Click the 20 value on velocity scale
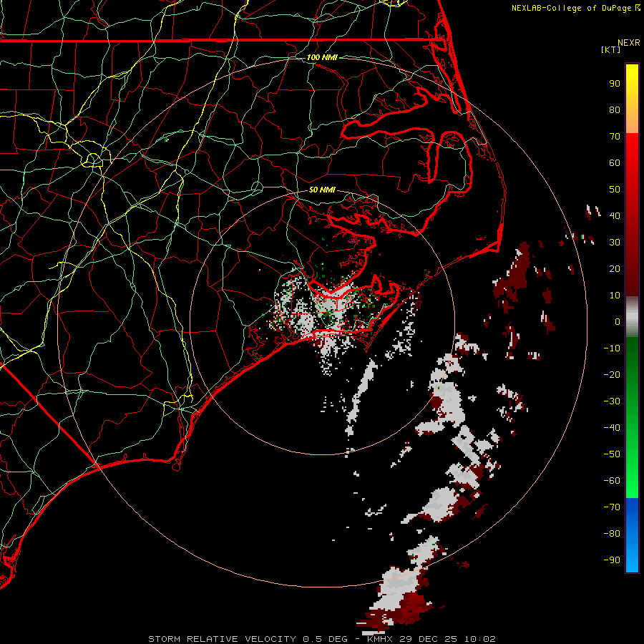Image resolution: width=644 pixels, height=644 pixels. [615, 268]
